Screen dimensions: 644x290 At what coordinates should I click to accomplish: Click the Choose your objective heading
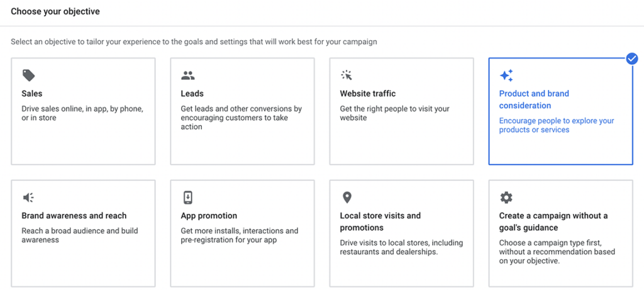tap(55, 11)
